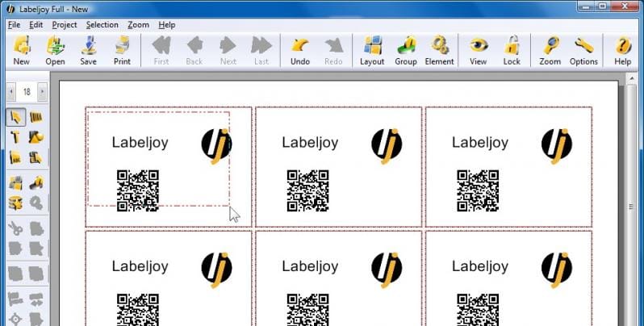
Task: Select Labeljoy text in bottom-middle label
Action: point(310,267)
